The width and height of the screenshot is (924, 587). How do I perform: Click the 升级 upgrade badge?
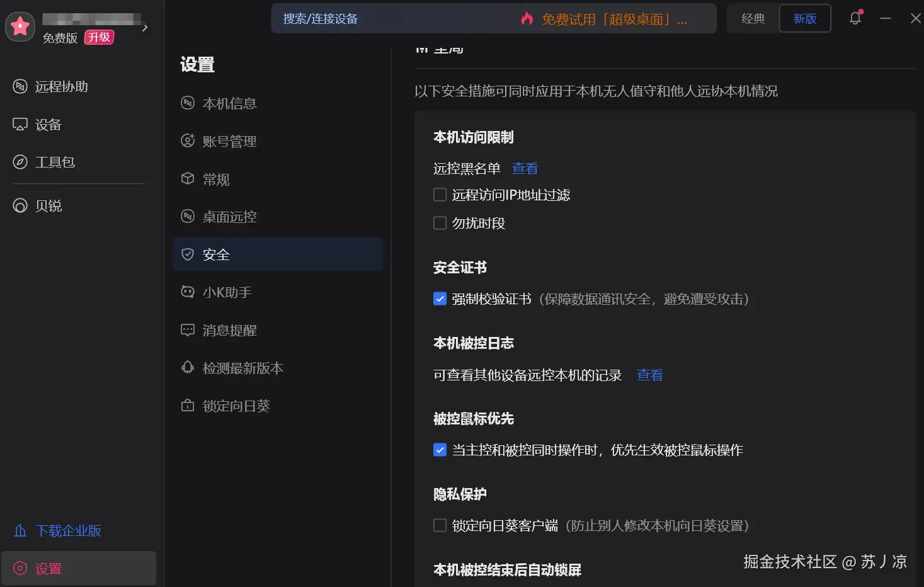click(100, 38)
